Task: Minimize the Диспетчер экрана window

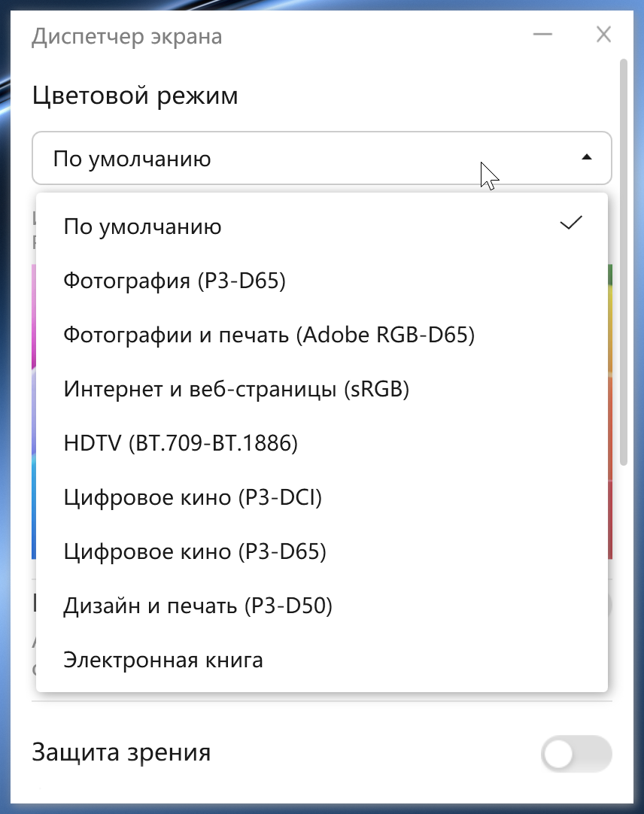Action: (x=542, y=35)
